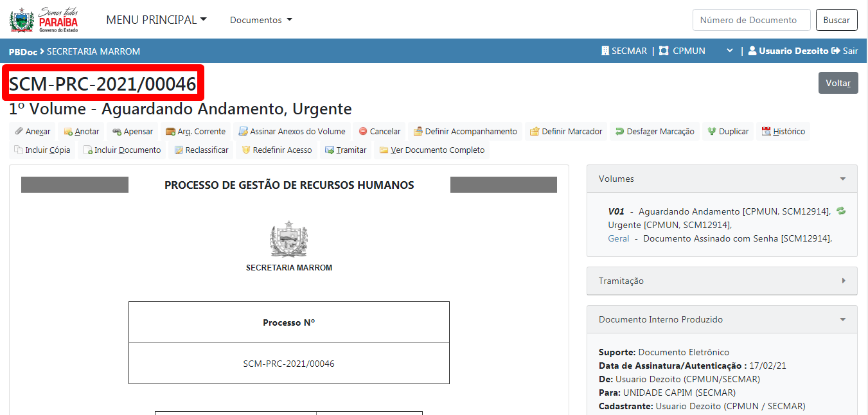The height and width of the screenshot is (415, 868).
Task: Open Incluir Documento
Action: coord(122,150)
